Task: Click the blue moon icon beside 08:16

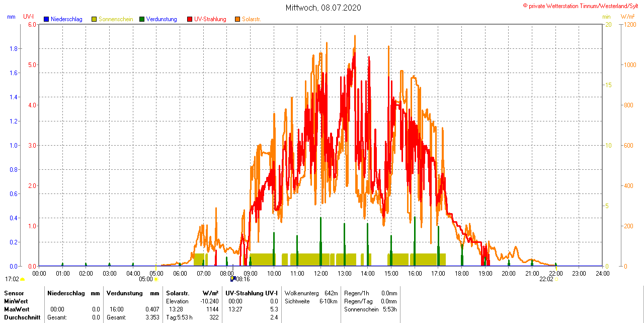Action: [233, 279]
